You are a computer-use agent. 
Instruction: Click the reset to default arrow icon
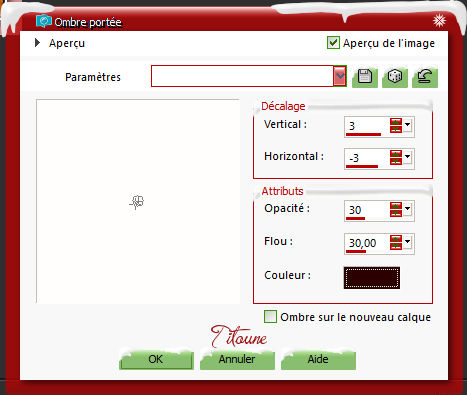[425, 77]
